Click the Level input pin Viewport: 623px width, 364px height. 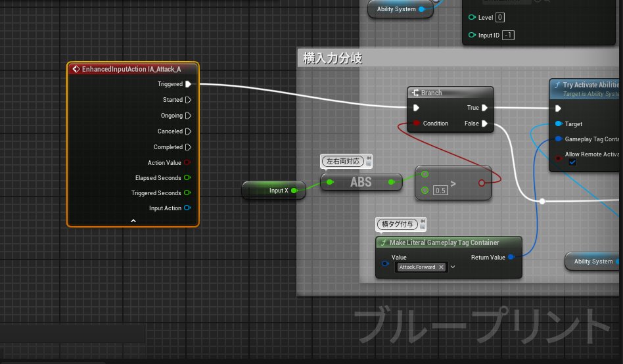click(x=472, y=18)
